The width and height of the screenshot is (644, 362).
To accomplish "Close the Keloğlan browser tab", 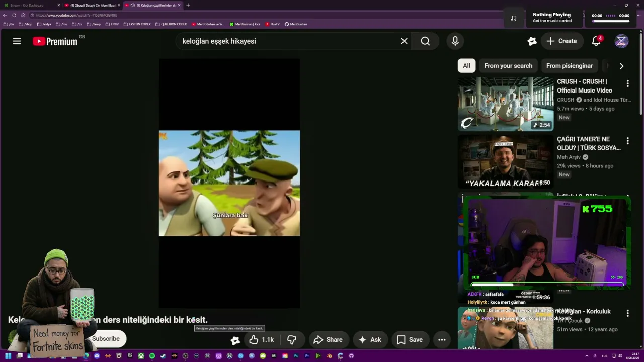I will 179,5.
